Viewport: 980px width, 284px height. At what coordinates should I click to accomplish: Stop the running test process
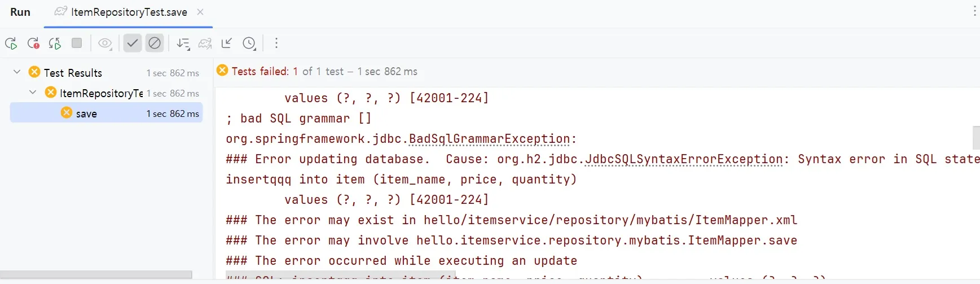point(77,43)
